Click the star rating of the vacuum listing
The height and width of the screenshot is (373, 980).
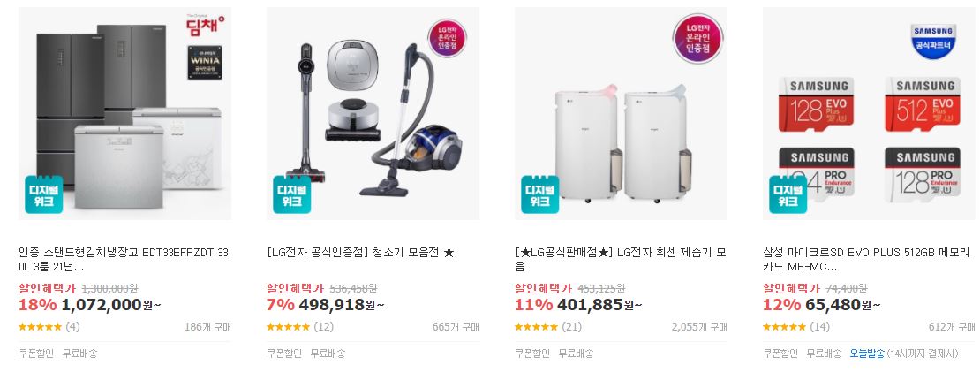288,327
